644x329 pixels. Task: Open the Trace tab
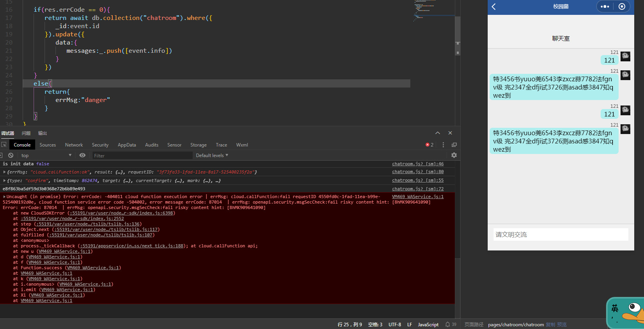coord(221,145)
